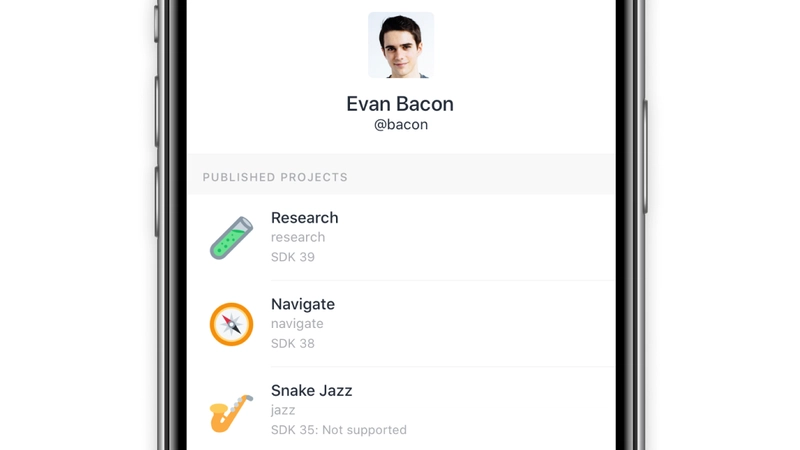Click the phone's side power button
Viewport: 800px width, 450px height.
[645, 157]
